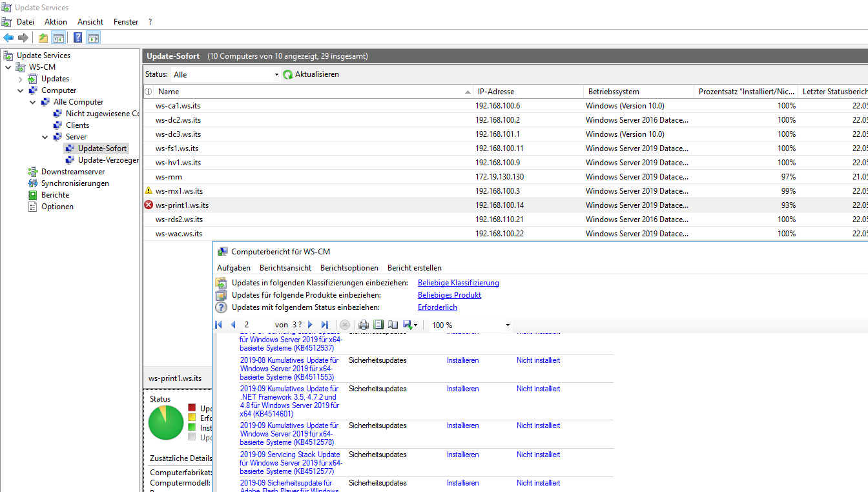
Task: Open page setup icon in report toolbar
Action: tap(393, 325)
